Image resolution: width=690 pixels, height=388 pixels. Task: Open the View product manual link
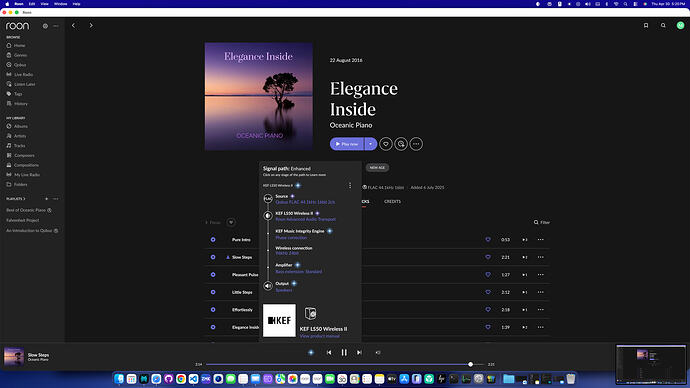(x=319, y=336)
